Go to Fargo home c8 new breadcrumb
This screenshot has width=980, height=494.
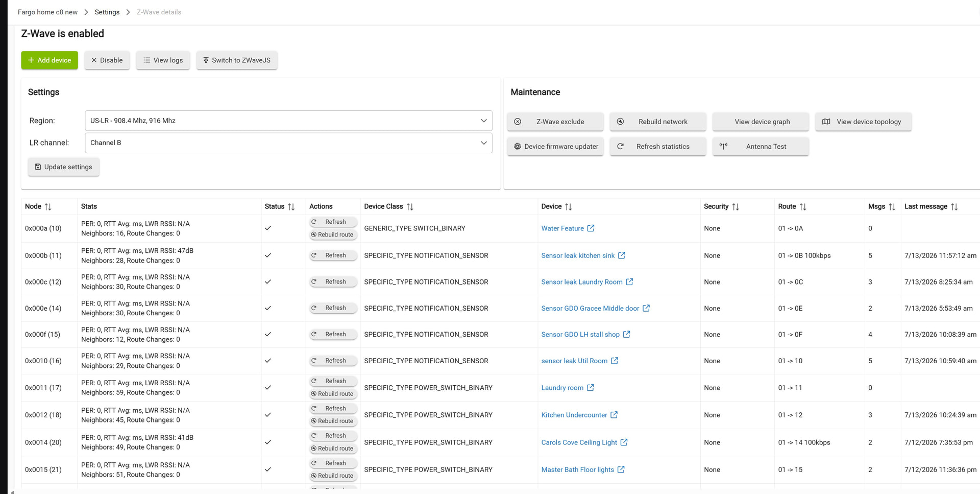coord(47,12)
